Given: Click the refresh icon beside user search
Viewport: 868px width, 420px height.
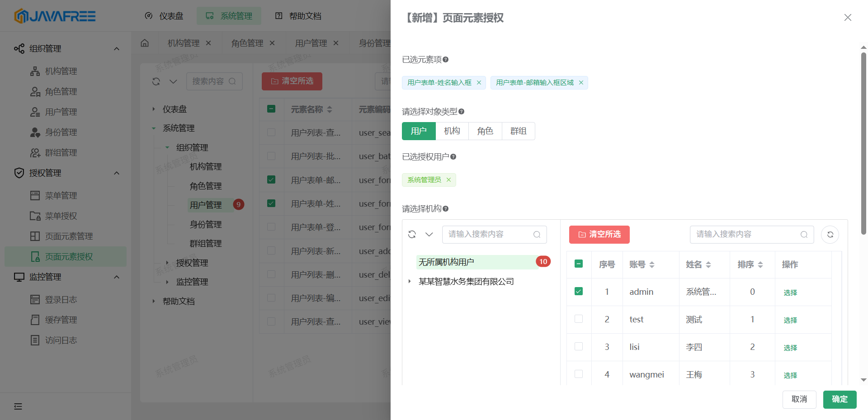Looking at the screenshot, I should point(830,235).
